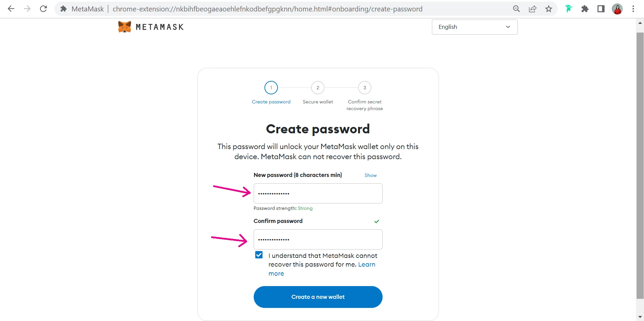
Task: Focus the Confirm password field
Action: (318, 239)
